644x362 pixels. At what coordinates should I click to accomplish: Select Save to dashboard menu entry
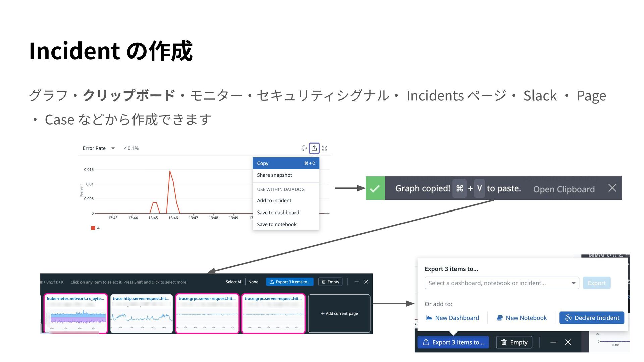pos(278,213)
